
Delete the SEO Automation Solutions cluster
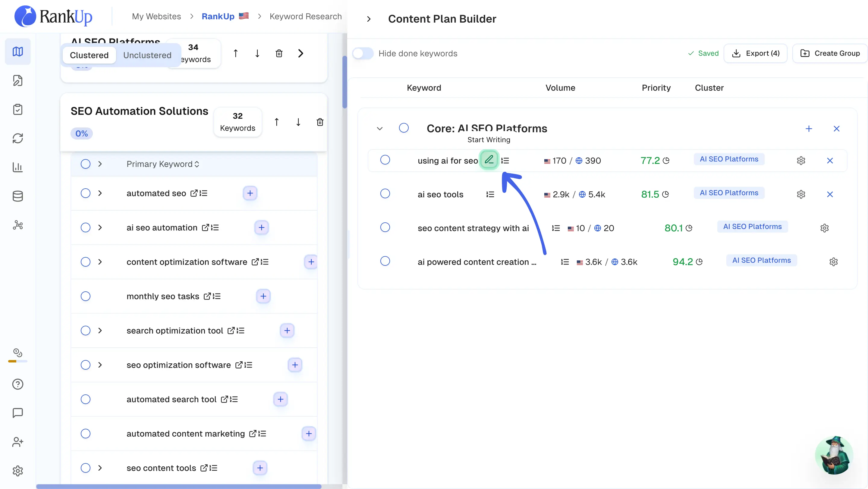(320, 122)
